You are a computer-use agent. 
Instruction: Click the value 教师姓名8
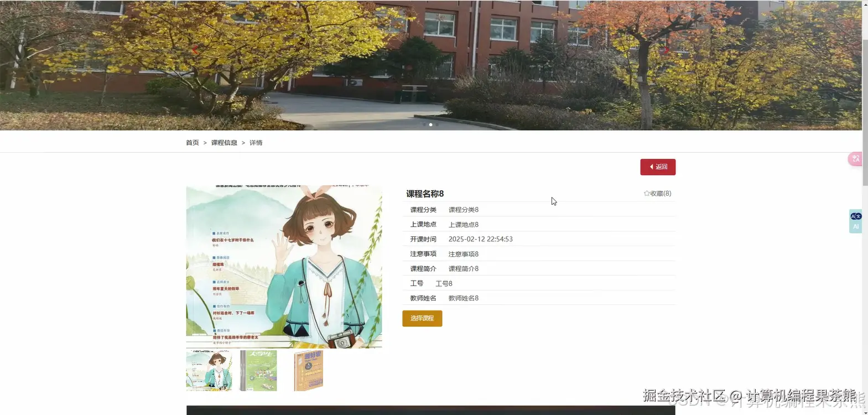tap(464, 298)
